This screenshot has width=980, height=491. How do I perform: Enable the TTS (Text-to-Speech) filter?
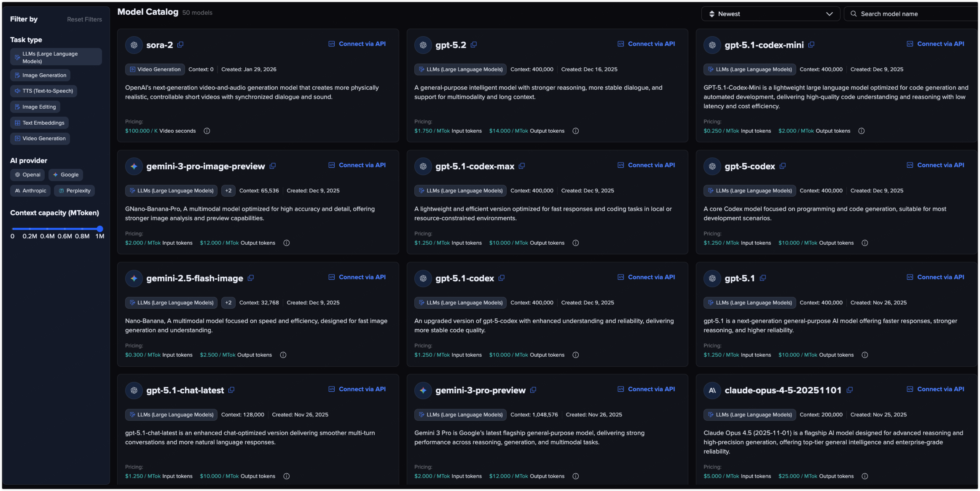44,91
